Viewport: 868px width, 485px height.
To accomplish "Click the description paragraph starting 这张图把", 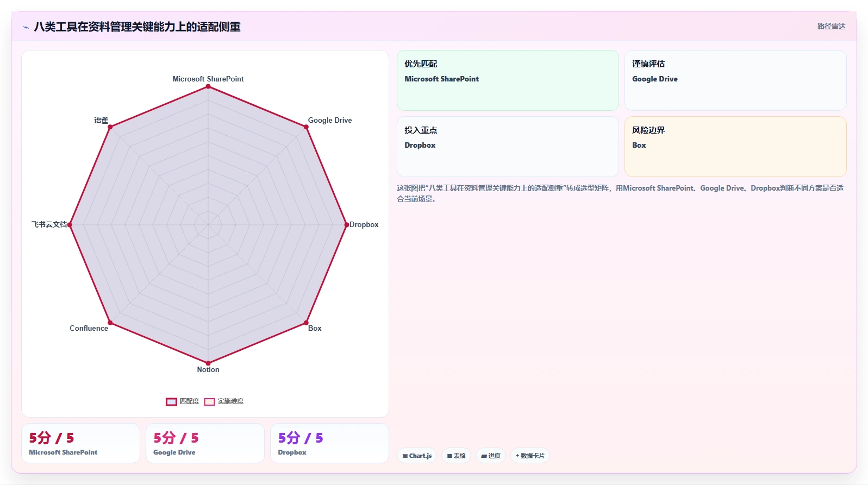I will pyautogui.click(x=620, y=193).
